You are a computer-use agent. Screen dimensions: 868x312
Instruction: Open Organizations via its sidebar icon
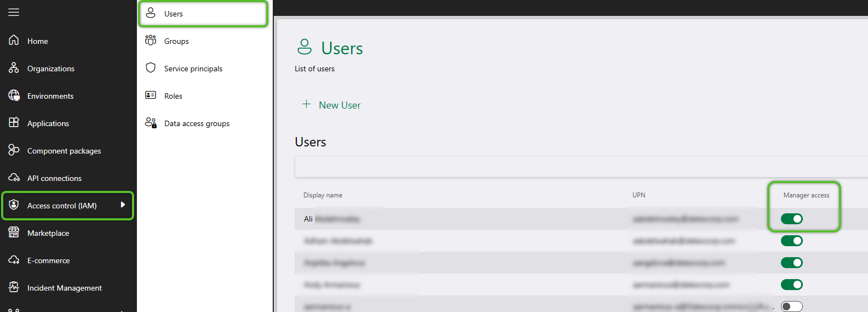click(x=14, y=67)
